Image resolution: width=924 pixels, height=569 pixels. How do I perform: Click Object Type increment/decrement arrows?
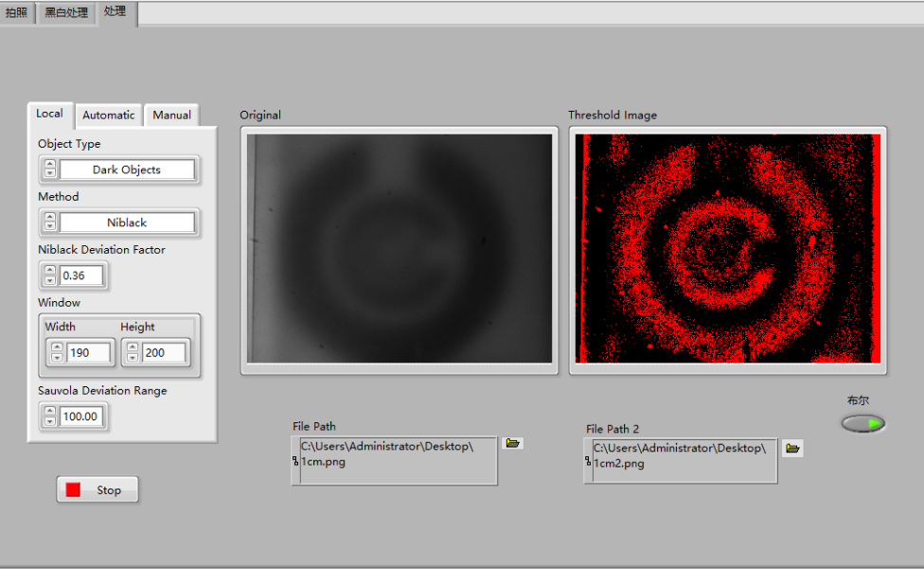49,170
